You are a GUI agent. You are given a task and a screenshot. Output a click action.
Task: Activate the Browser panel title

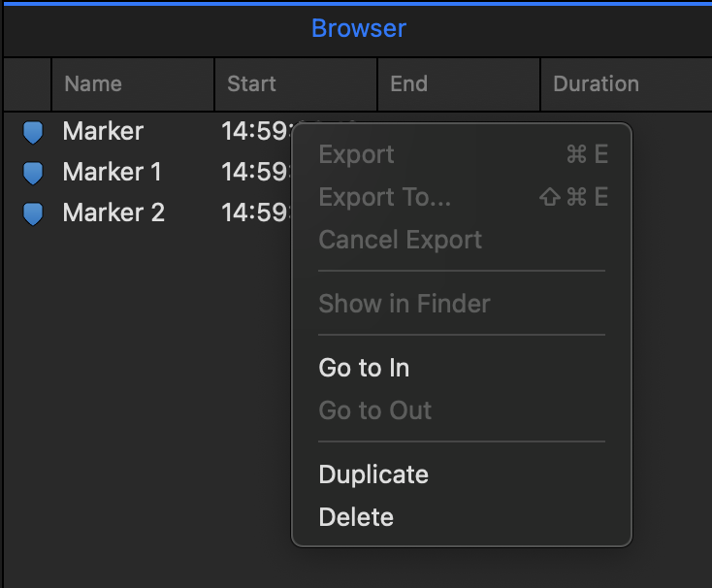click(359, 28)
